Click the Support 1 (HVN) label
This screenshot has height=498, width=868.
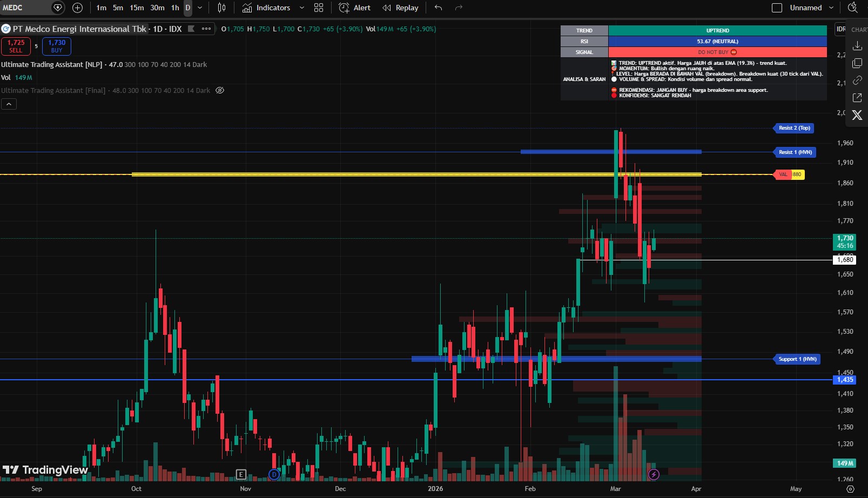[797, 359]
